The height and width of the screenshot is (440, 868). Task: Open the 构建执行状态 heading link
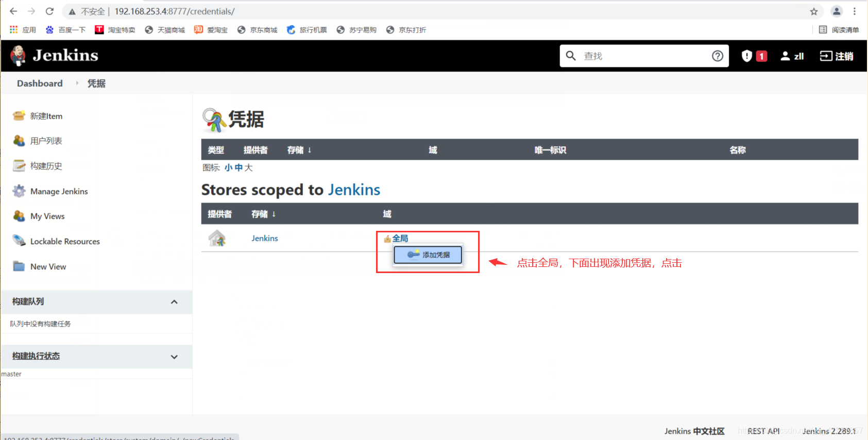(36, 356)
